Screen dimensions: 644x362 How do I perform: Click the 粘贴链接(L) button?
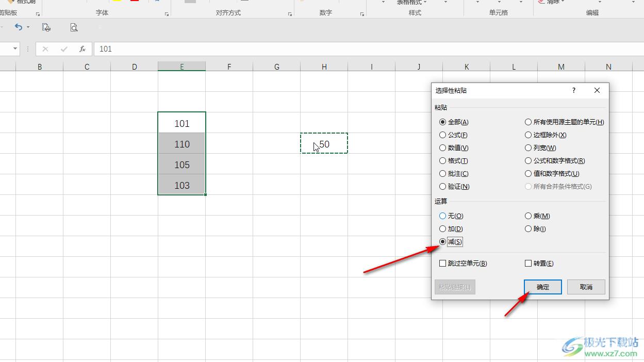tap(455, 287)
